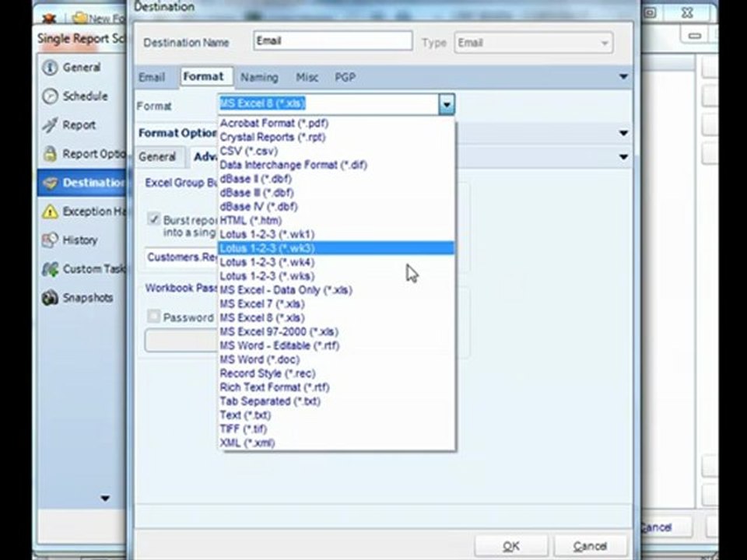747x560 pixels.
Task: Switch to the Email tab
Action: [x=152, y=77]
